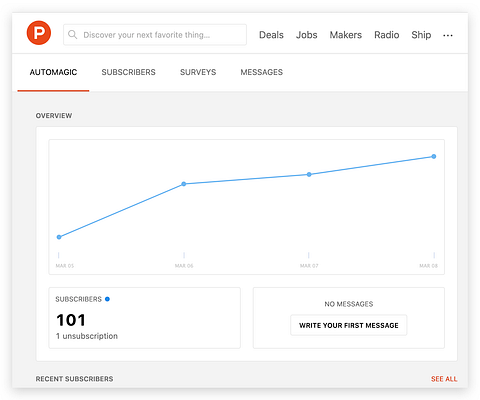
Task: Select the Mar 05 data point
Action: pyautogui.click(x=59, y=237)
